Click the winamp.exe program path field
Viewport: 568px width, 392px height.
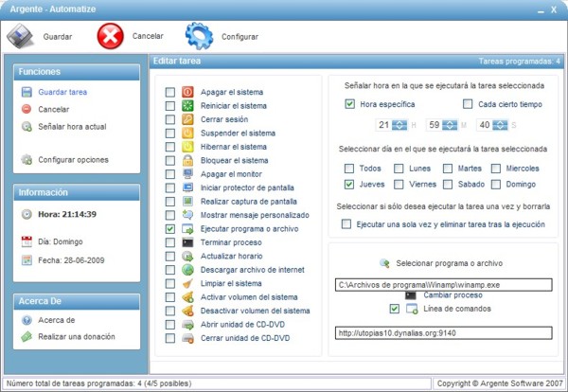tap(443, 285)
